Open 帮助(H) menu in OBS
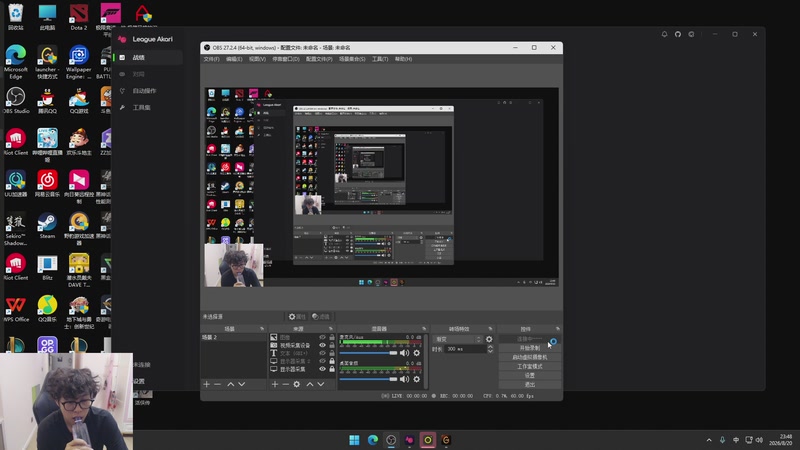 pyautogui.click(x=403, y=59)
